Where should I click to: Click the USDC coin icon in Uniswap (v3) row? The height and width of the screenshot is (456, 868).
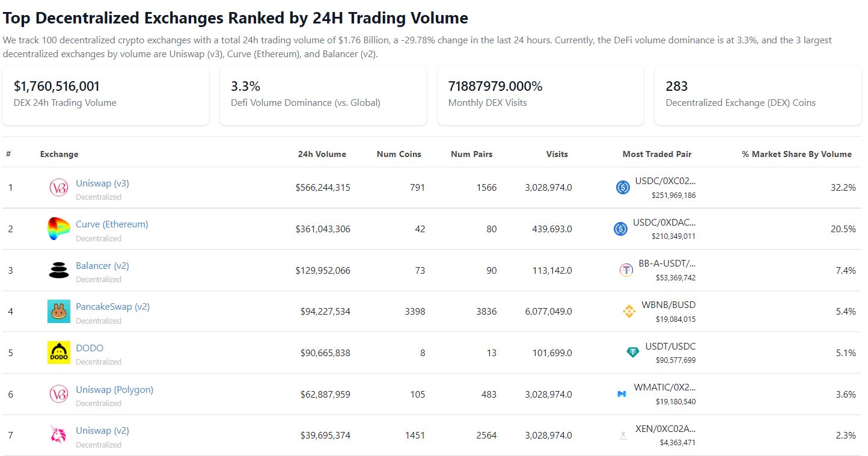623,187
